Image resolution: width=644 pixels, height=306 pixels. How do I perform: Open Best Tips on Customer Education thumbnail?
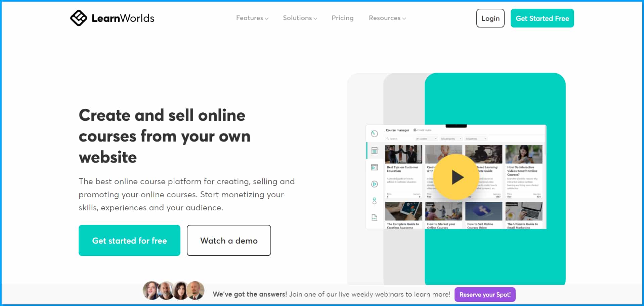click(x=403, y=154)
